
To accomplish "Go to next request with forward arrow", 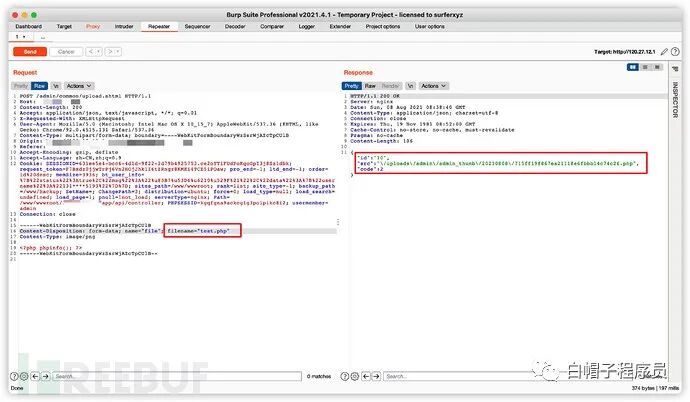I will [110, 52].
